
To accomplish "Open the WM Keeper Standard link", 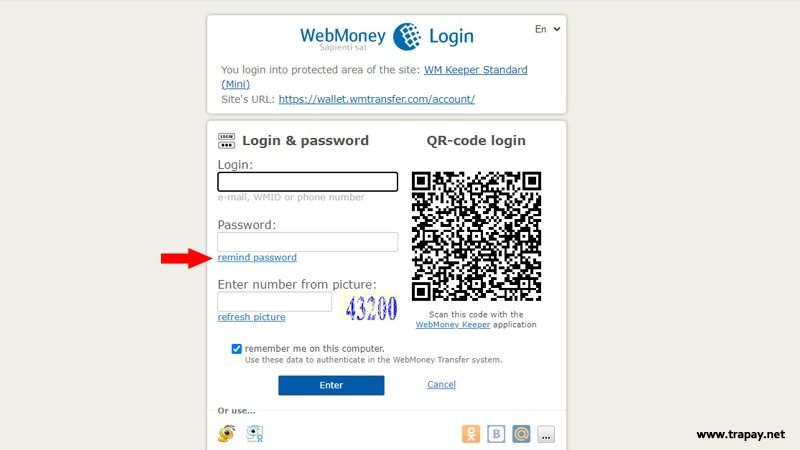I will [x=476, y=70].
